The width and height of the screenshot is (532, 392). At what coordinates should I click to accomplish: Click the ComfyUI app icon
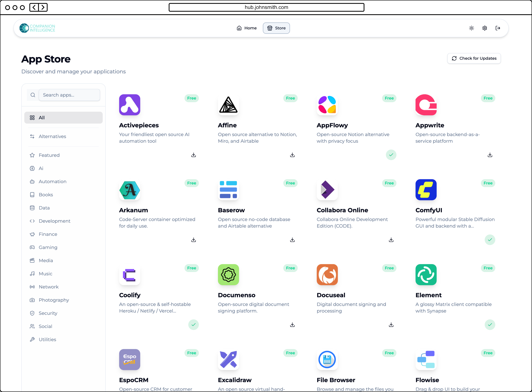[426, 190]
